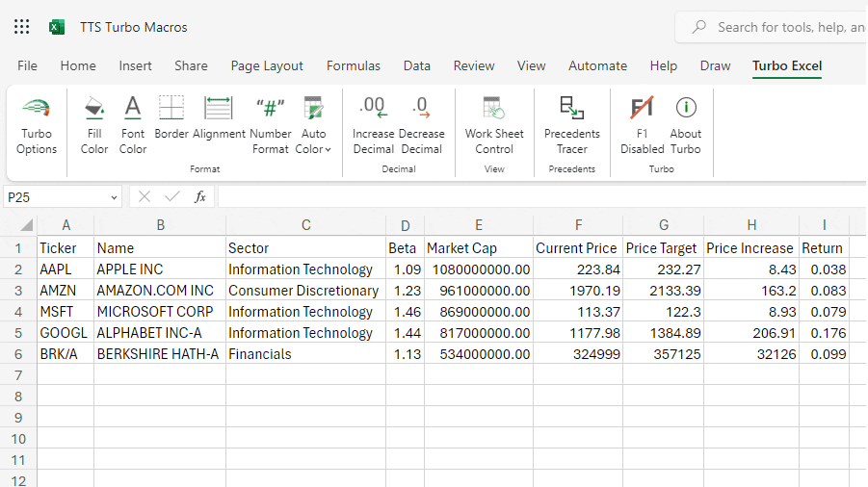The width and height of the screenshot is (868, 487).
Task: Launch the Precedents Tracer
Action: (571, 125)
